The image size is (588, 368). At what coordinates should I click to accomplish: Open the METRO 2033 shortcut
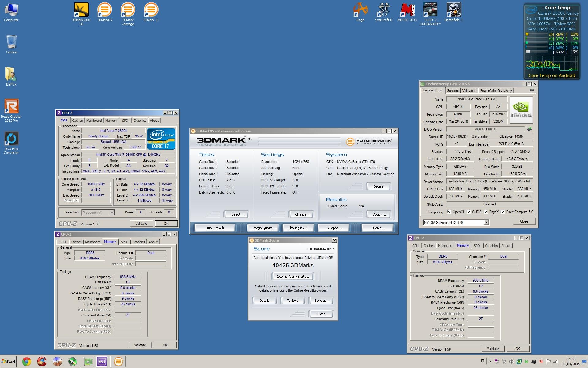pos(407,12)
